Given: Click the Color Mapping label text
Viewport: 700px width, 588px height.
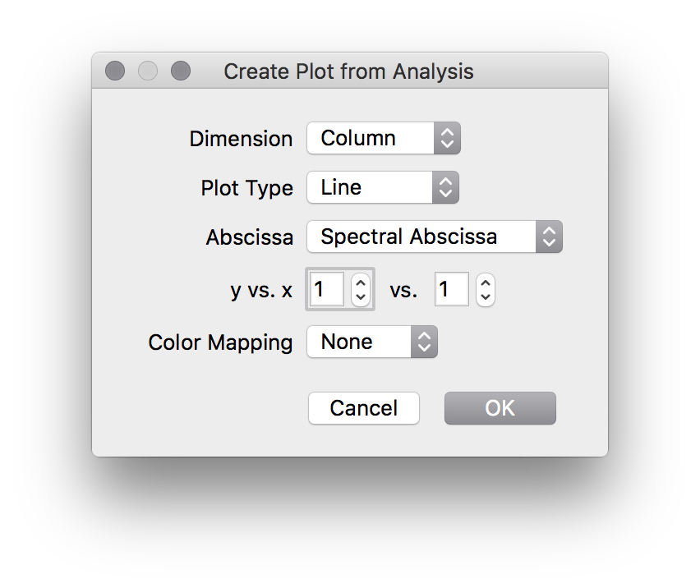Looking at the screenshot, I should point(220,342).
